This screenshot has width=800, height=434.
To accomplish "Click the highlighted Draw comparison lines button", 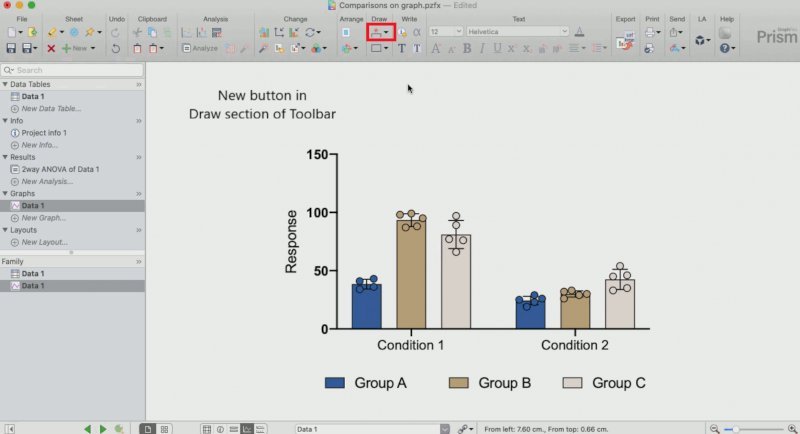I will [x=379, y=32].
